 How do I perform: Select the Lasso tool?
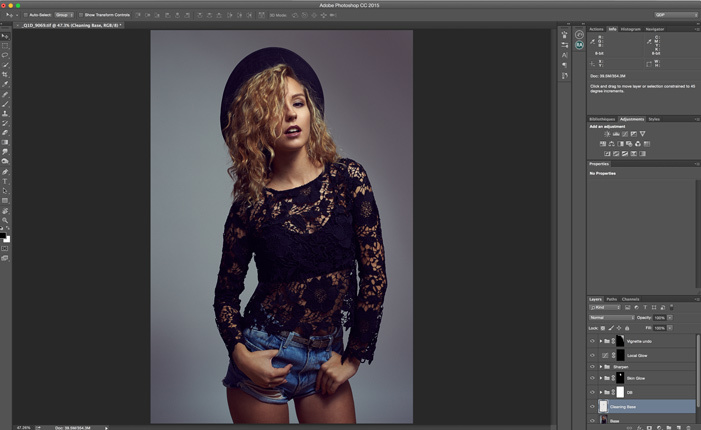[x=5, y=55]
